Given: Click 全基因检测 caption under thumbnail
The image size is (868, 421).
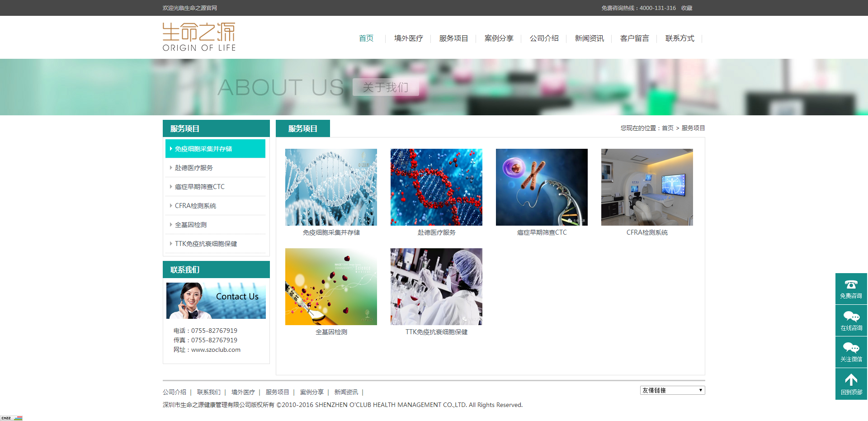Looking at the screenshot, I should 331,332.
